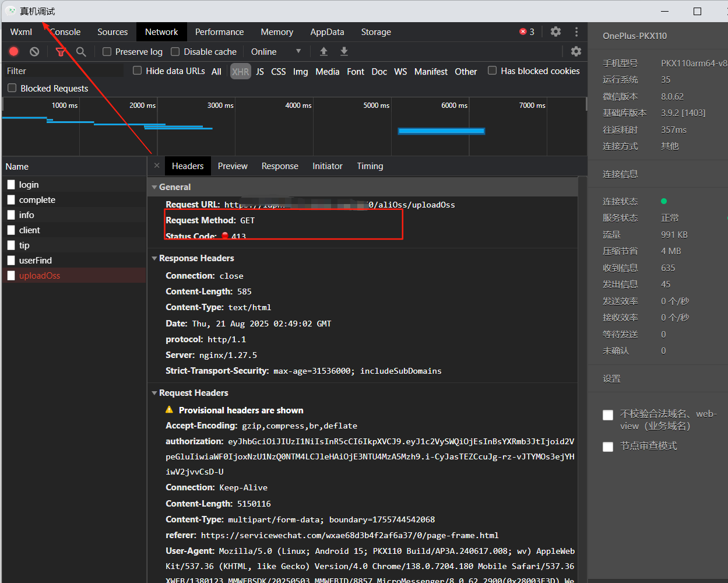Import HAR file with upload arrow

323,51
